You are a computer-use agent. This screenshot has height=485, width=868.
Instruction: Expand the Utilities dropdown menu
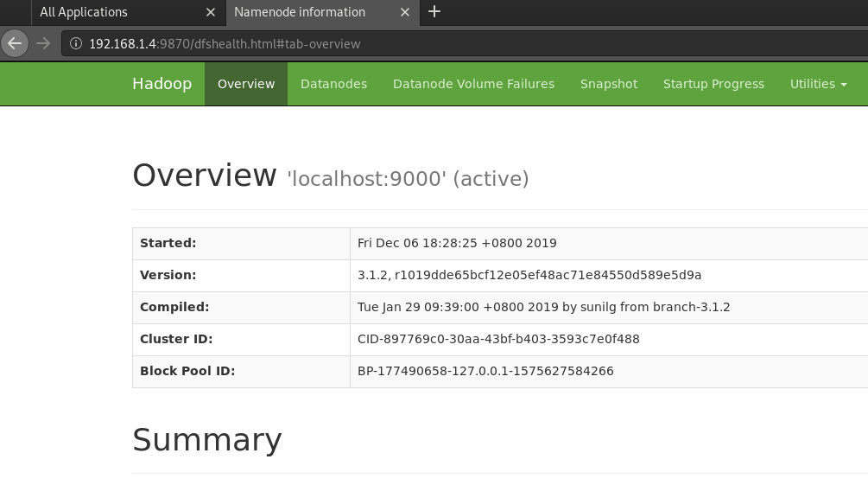pos(818,84)
